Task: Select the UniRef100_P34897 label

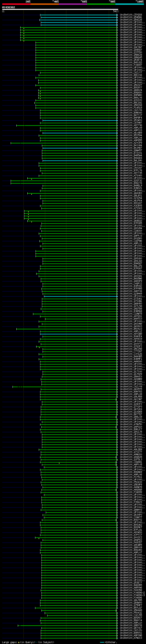Action: pyautogui.click(x=131, y=65)
